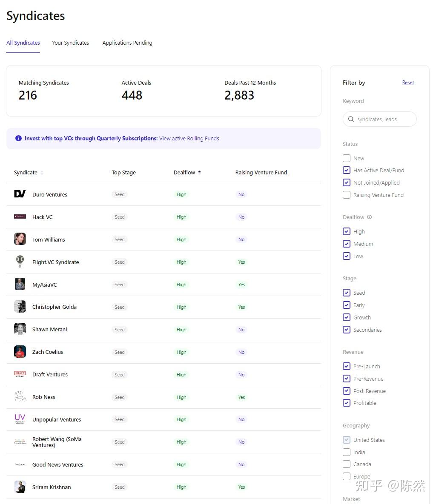This screenshot has width=436, height=504.
Task: Check the Raising Venture Fund filter checkbox
Action: 347,195
